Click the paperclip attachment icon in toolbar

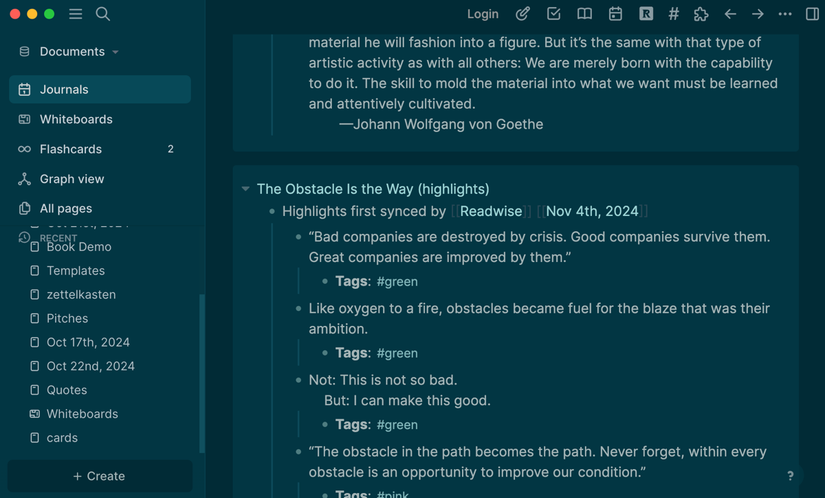pyautogui.click(x=522, y=14)
